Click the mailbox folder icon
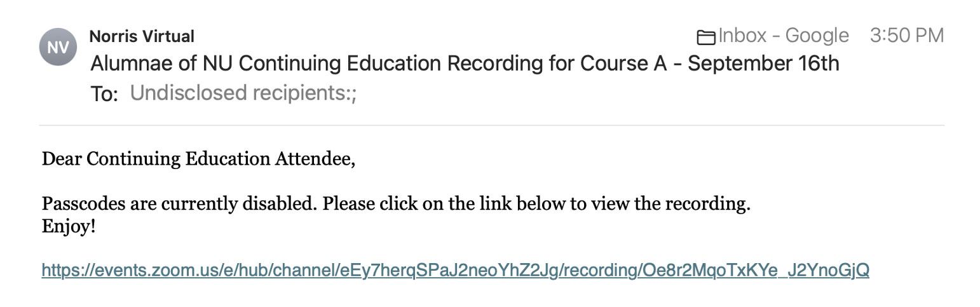 coord(705,37)
